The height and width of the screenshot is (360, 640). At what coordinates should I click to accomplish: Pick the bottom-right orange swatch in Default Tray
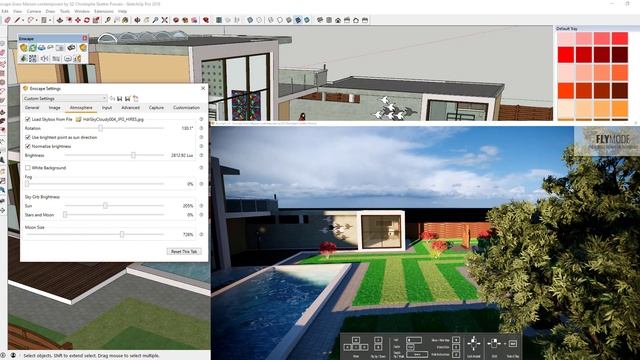(620, 109)
